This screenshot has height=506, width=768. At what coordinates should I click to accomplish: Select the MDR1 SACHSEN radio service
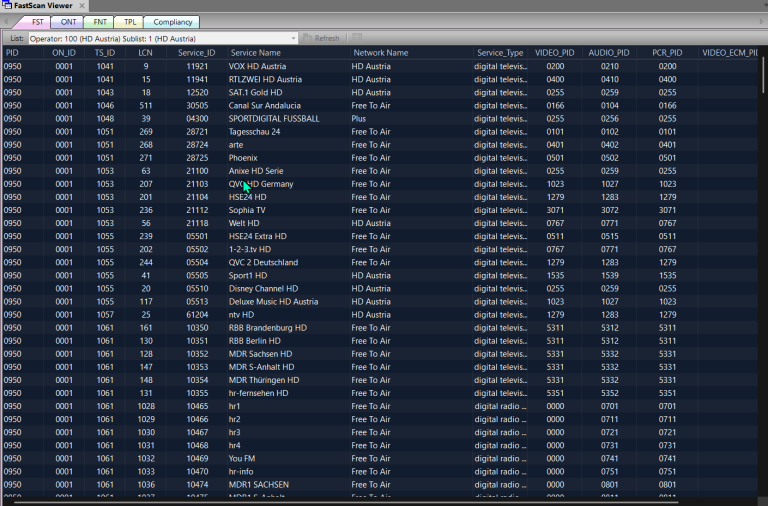(259, 484)
